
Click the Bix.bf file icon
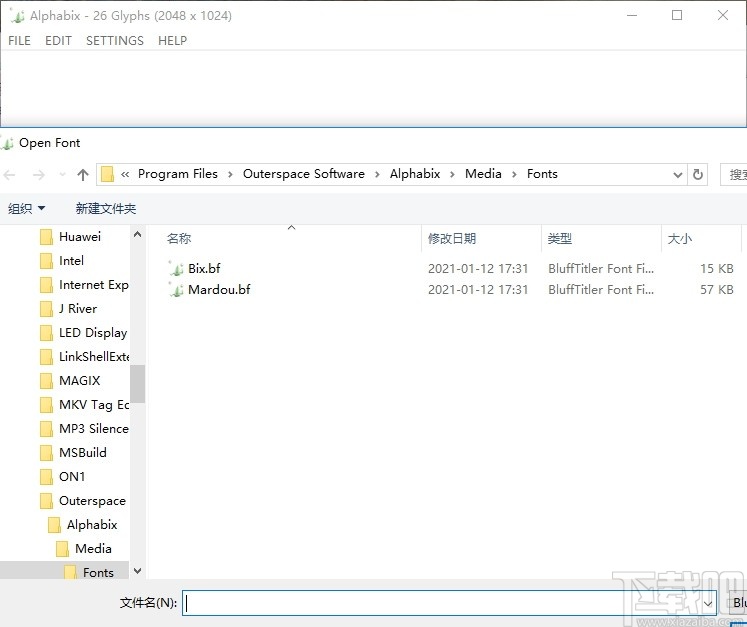pyautogui.click(x=176, y=268)
